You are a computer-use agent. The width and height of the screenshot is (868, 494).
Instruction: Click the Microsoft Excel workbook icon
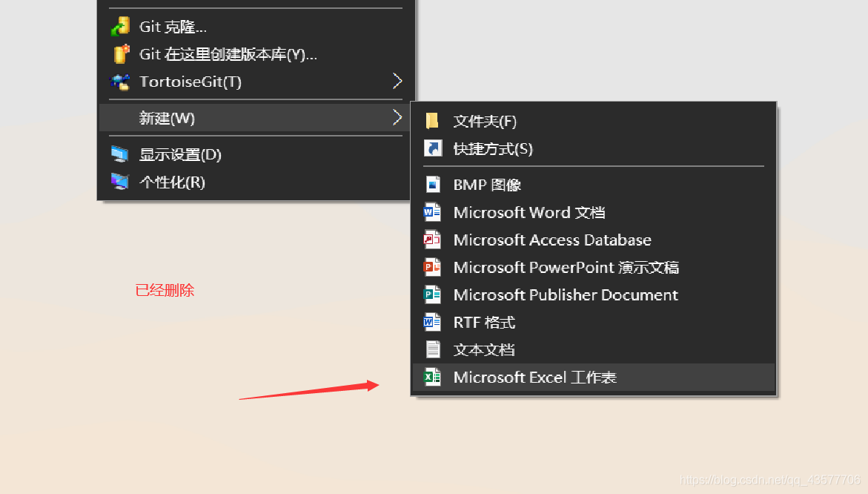pyautogui.click(x=434, y=377)
